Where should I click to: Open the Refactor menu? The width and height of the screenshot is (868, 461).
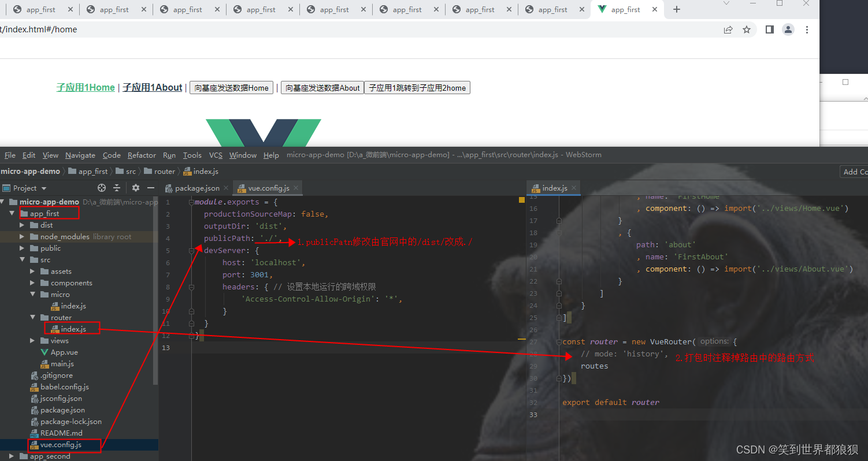point(142,155)
